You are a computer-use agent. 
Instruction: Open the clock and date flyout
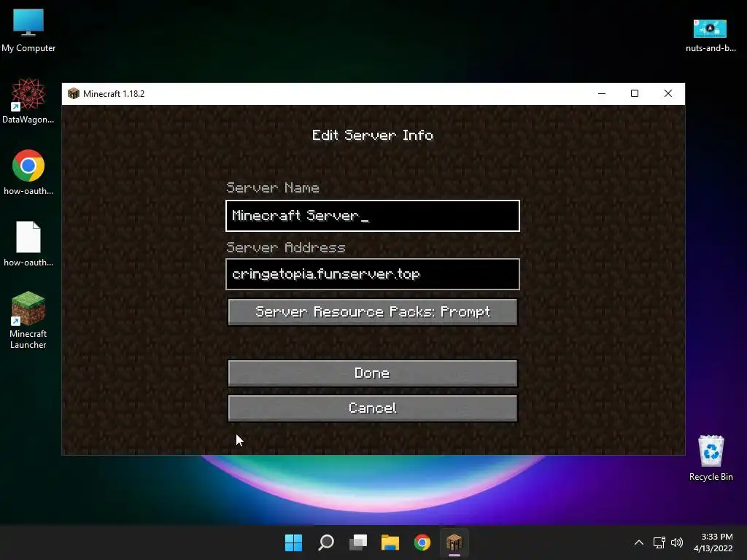pyautogui.click(x=713, y=542)
